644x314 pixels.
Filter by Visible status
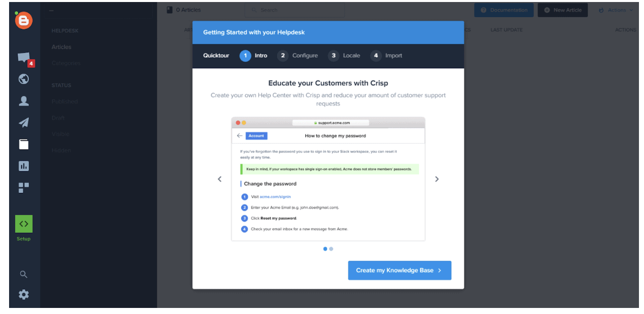coord(61,134)
